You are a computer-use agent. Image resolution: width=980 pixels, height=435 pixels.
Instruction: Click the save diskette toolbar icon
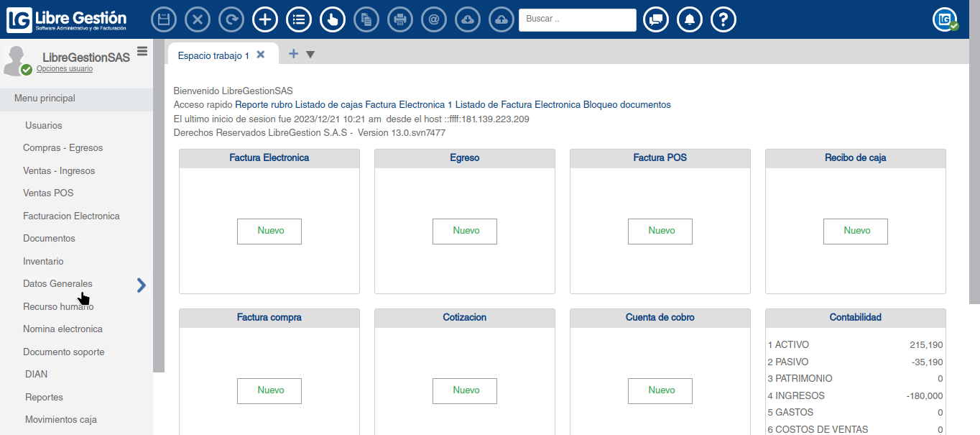(x=164, y=19)
